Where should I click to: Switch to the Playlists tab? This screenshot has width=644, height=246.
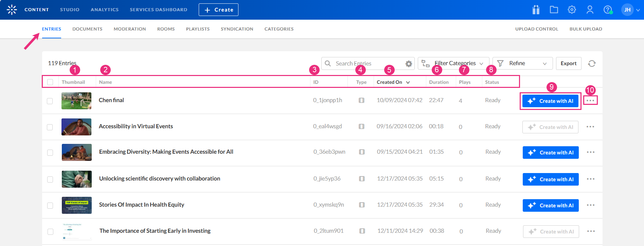pos(198,29)
